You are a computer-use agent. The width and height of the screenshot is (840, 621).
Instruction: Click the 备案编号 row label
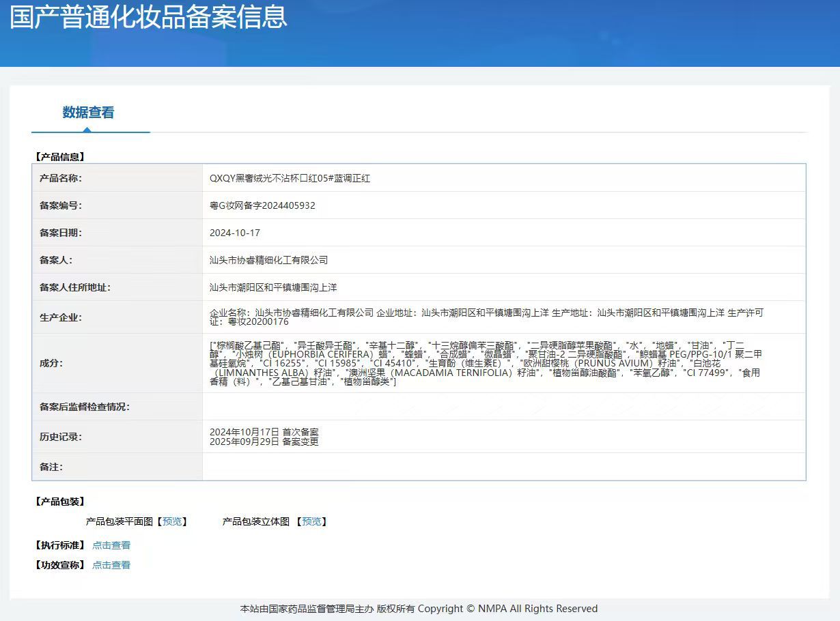click(x=61, y=205)
